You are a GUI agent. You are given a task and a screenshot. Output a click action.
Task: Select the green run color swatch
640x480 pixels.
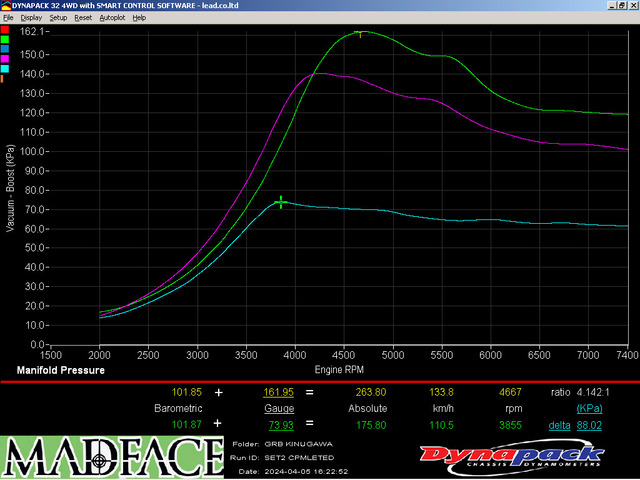[x=4, y=38]
